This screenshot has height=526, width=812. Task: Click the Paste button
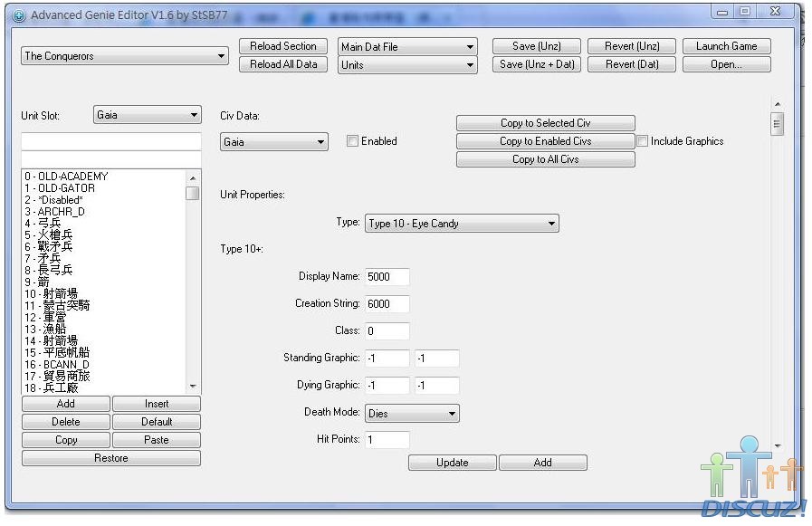click(157, 440)
